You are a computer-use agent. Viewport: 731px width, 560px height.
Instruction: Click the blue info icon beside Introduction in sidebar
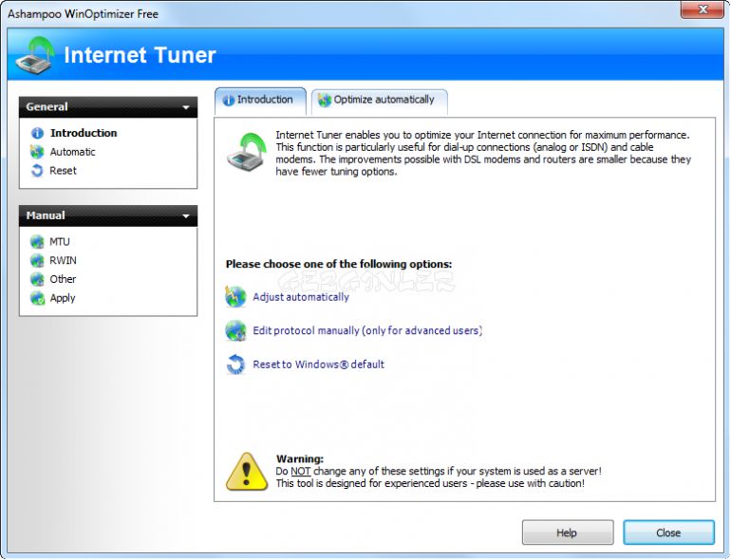pyautogui.click(x=37, y=133)
